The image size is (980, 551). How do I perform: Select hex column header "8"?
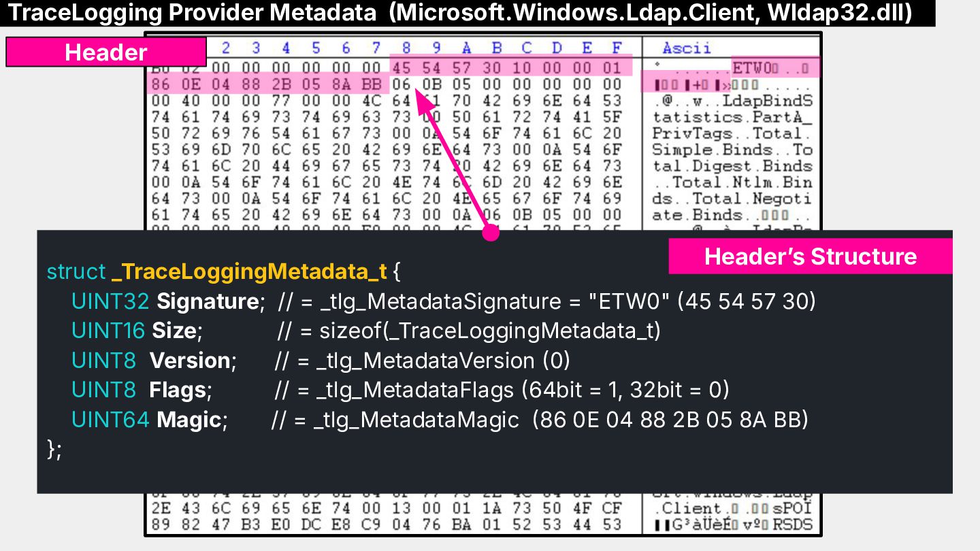point(406,48)
